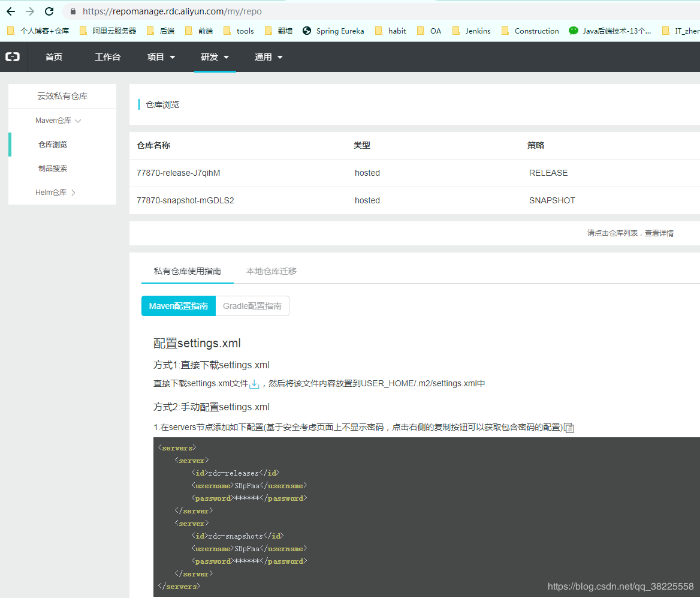Screen dimensions: 700x598
Task: Open the Java后端技术 WeChat bookmark
Action: tap(610, 31)
